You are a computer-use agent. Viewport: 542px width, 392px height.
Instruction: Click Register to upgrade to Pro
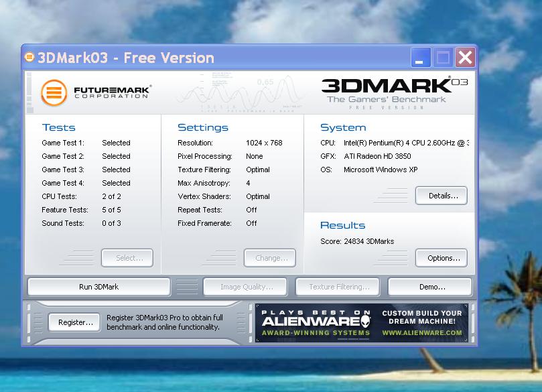pos(74,322)
